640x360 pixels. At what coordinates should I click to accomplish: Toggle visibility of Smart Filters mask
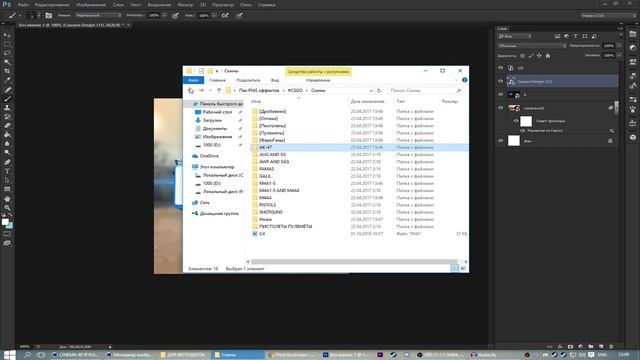tap(516, 121)
